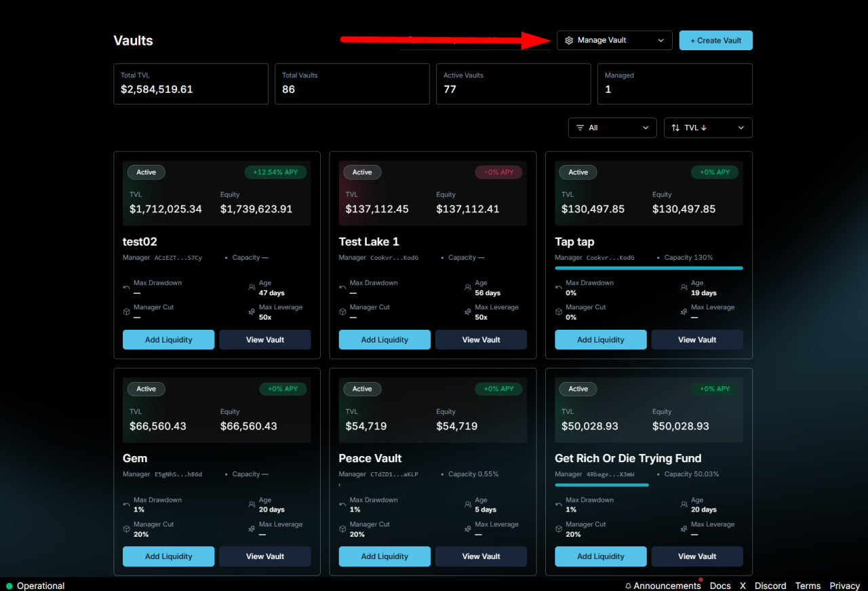Open the Privacy footer link
Screen dimensions: 868x591
click(844, 586)
